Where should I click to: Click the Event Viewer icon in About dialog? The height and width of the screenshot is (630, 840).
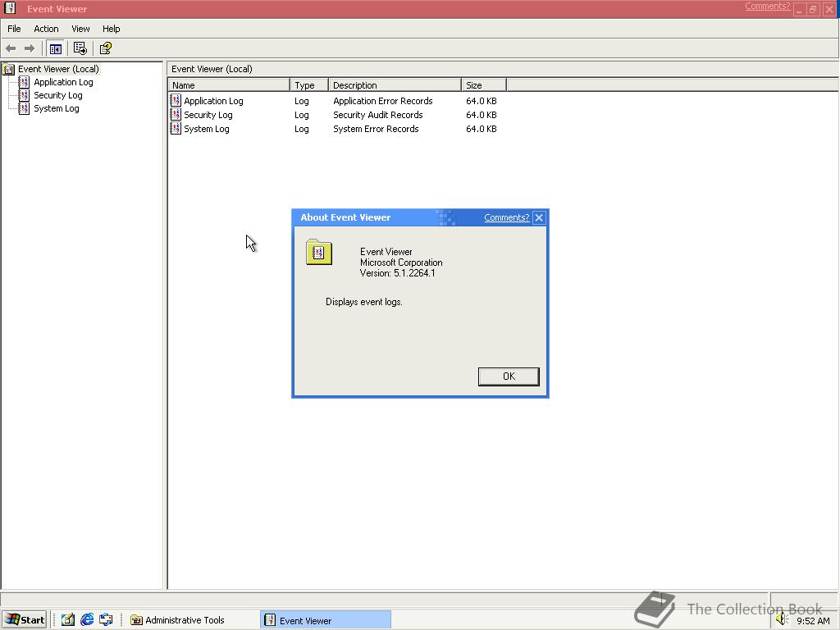click(319, 253)
